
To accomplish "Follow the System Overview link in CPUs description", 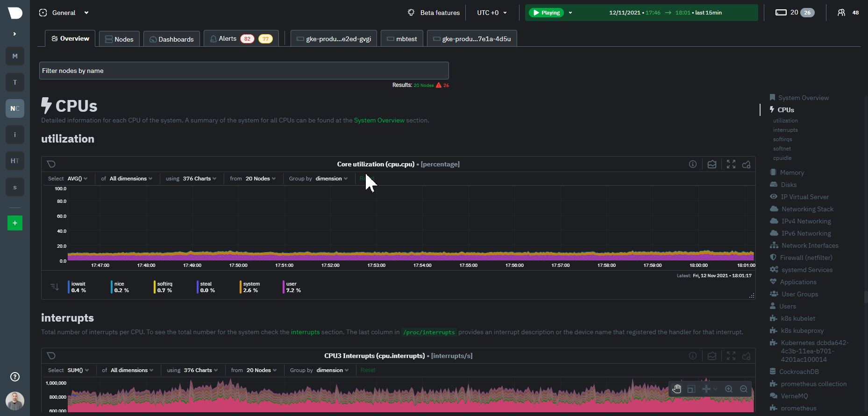I will (x=379, y=120).
